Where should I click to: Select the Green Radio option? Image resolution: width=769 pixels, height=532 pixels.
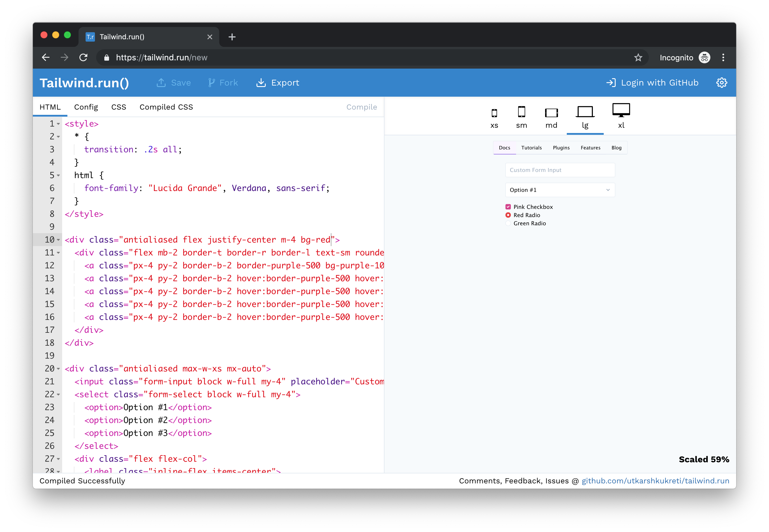(x=508, y=223)
